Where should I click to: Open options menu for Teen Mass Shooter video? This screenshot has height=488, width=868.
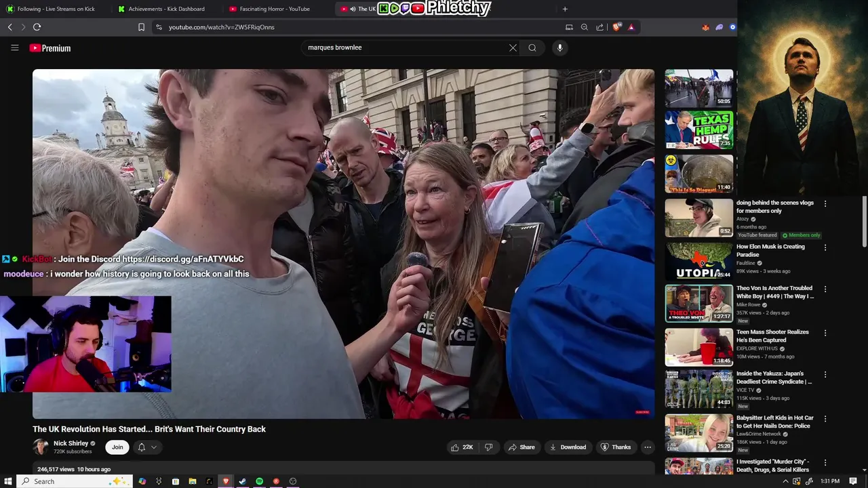825,333
